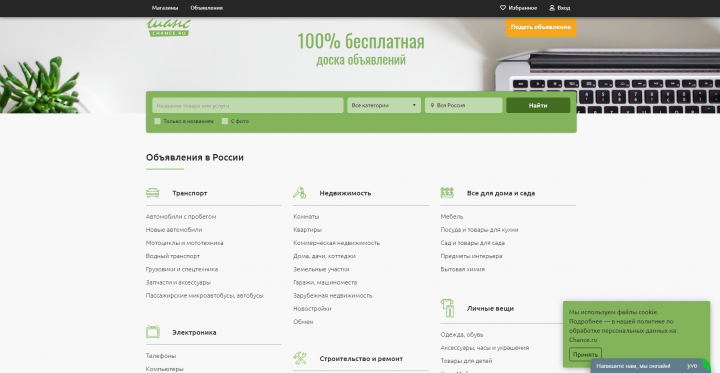Toggle the С фото checkbox
Viewport: 720px width, 373px height.
tap(225, 121)
